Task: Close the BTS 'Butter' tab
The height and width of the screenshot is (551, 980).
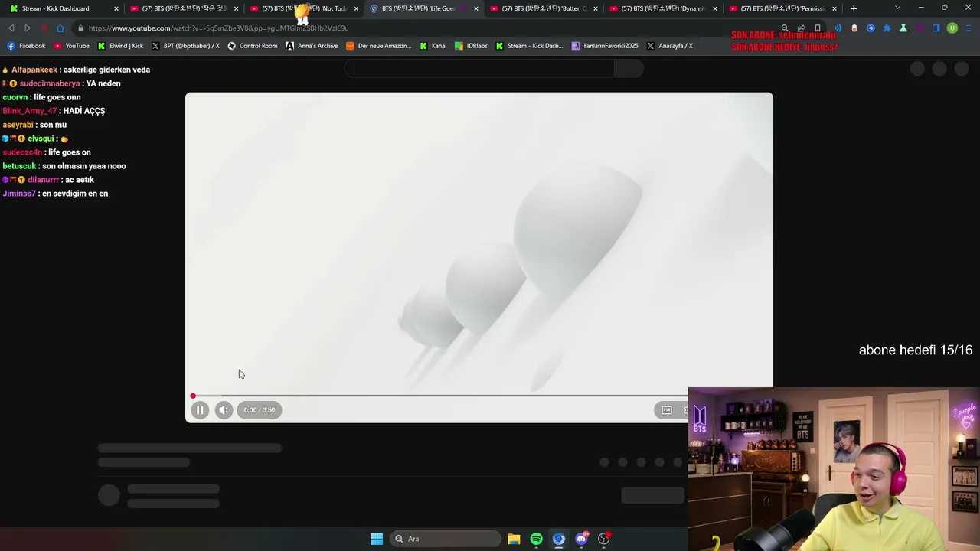Action: tap(596, 8)
